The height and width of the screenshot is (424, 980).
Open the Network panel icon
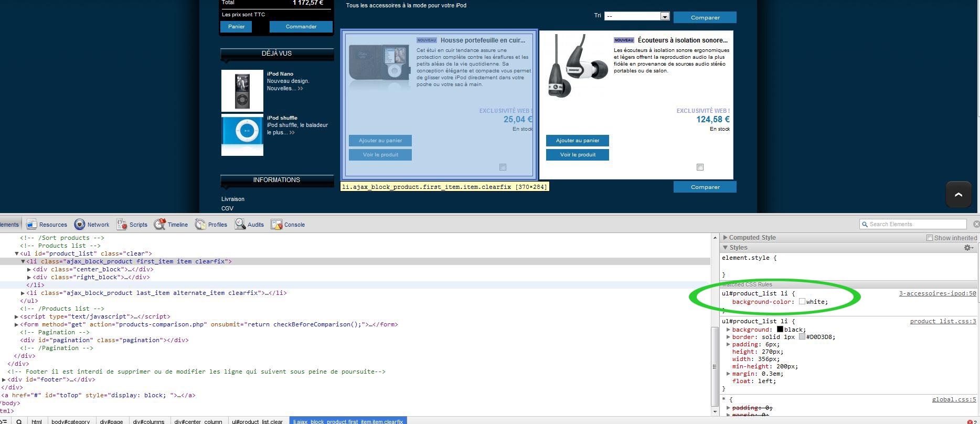click(x=80, y=225)
